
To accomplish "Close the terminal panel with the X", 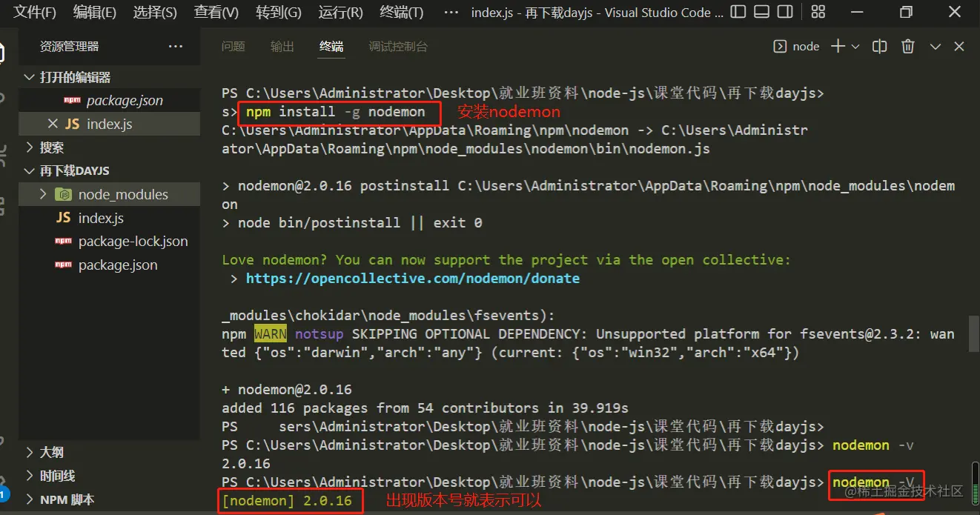I will 959,46.
